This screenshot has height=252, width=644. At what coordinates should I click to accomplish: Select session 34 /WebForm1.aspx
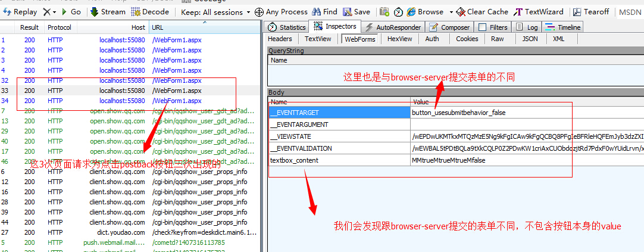click(x=129, y=101)
